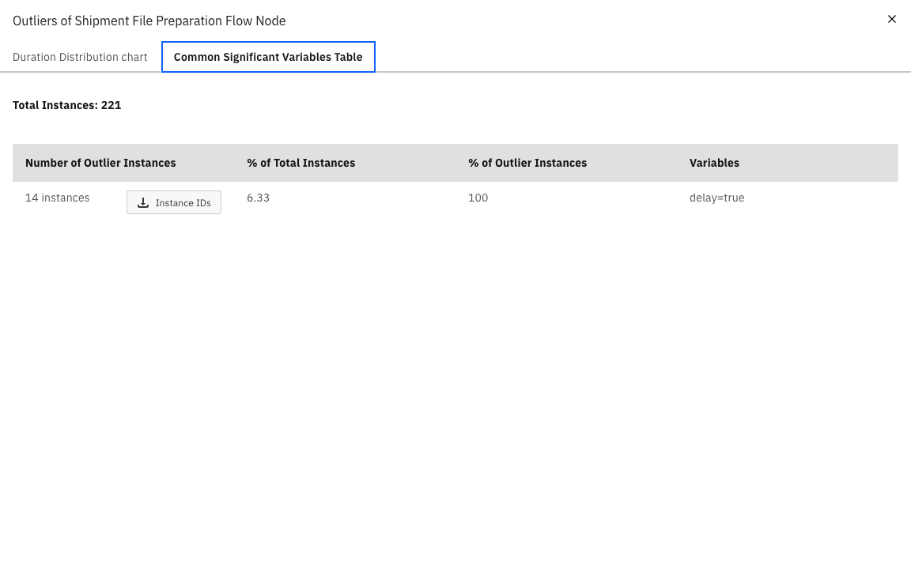Click the Total Instances: 221 label
Viewport: 911px width, 588px height.
click(x=66, y=105)
